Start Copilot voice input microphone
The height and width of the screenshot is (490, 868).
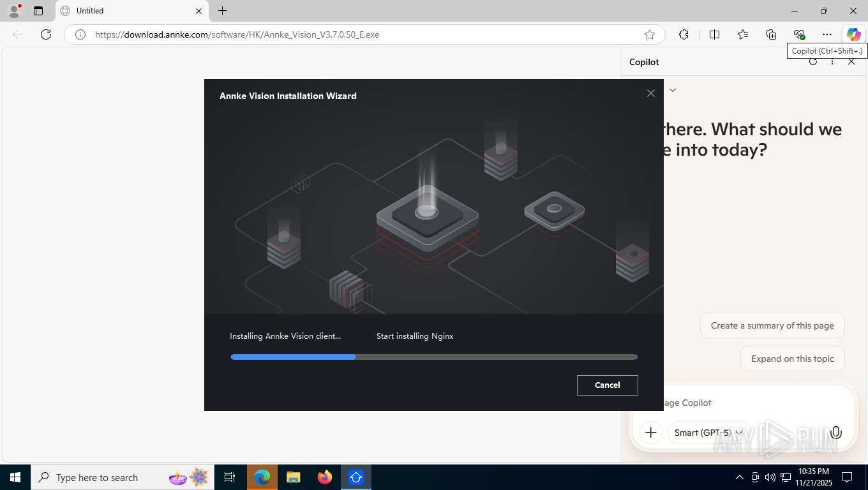(x=835, y=433)
